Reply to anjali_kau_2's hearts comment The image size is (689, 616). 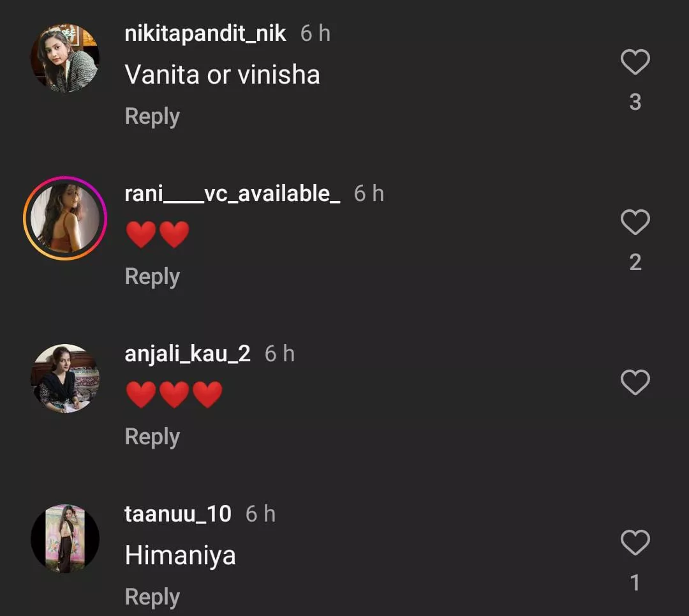152,437
